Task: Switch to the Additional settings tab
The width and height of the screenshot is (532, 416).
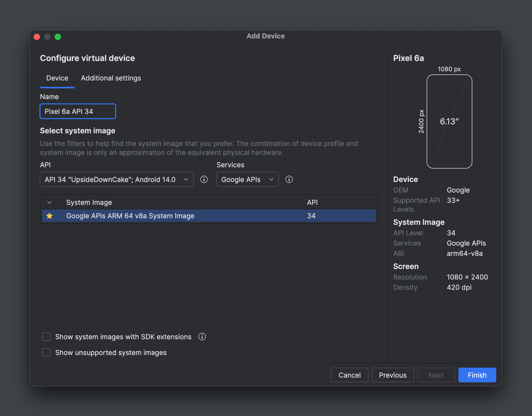Action: pyautogui.click(x=111, y=78)
